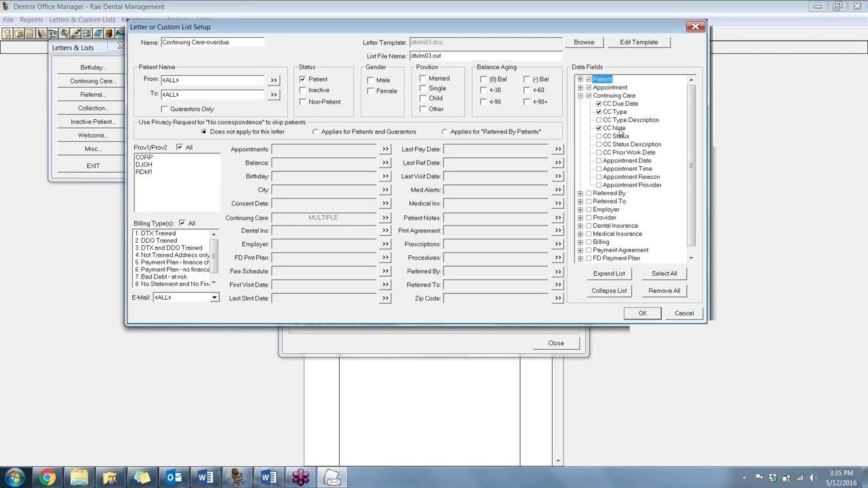Screen dimensions: 868x488
Task: Click the >> button for Patient Name From
Action: tap(274, 80)
